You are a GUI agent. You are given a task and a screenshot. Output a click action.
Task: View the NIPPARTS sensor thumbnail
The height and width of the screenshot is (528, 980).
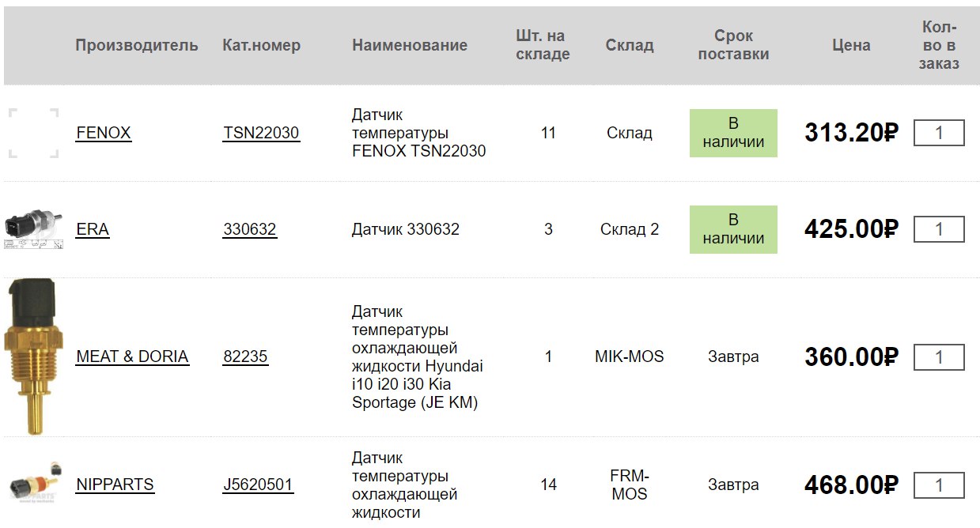33,481
